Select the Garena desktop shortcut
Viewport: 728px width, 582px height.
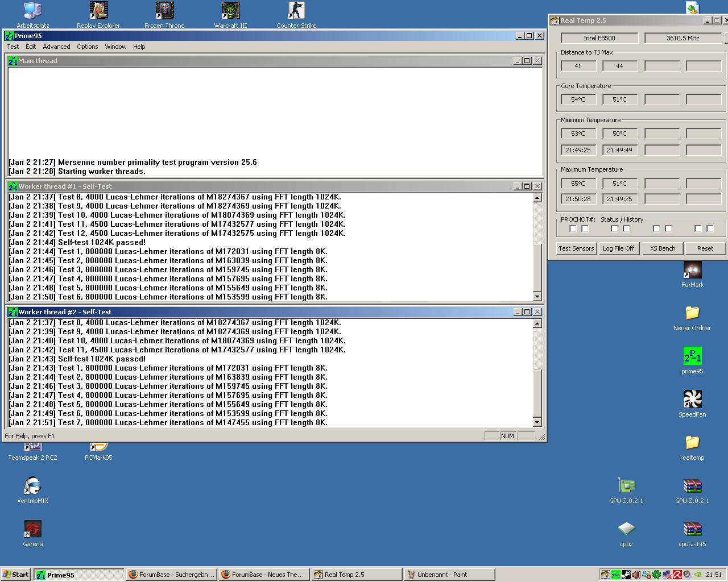point(32,534)
